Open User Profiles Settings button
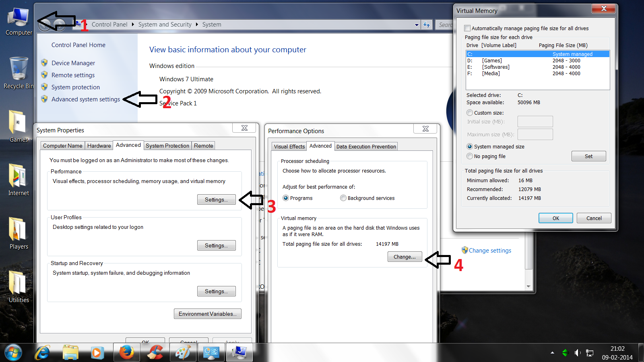644x362 pixels. coord(217,245)
